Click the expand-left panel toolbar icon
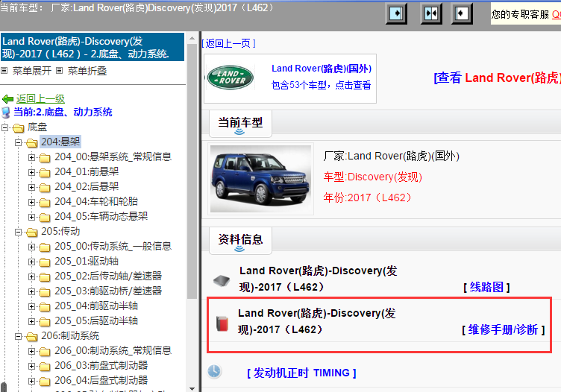561x392 pixels. (x=462, y=14)
